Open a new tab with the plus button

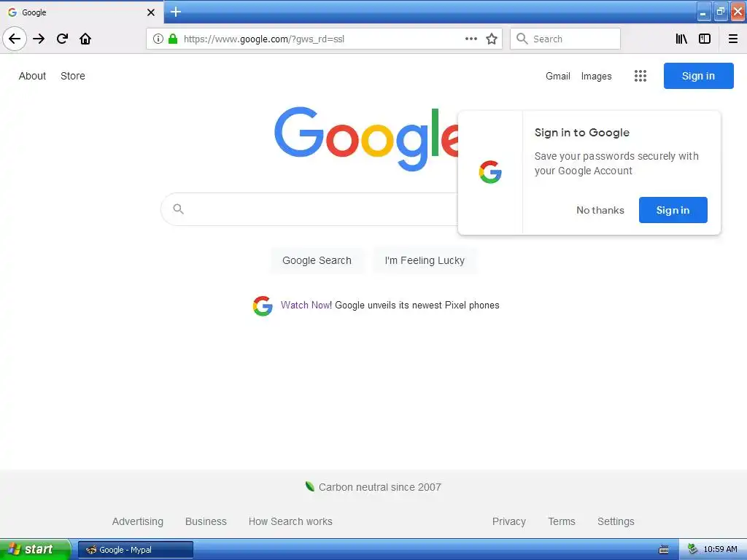point(176,12)
